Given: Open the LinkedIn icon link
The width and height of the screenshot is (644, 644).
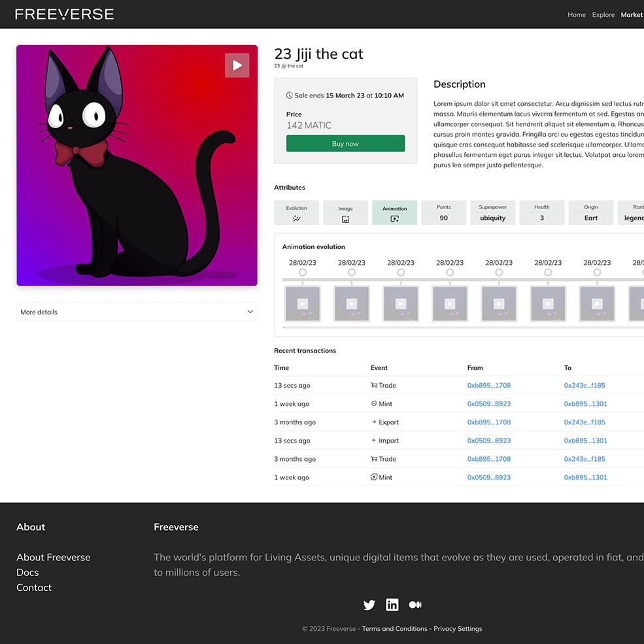Looking at the screenshot, I should coord(392,605).
